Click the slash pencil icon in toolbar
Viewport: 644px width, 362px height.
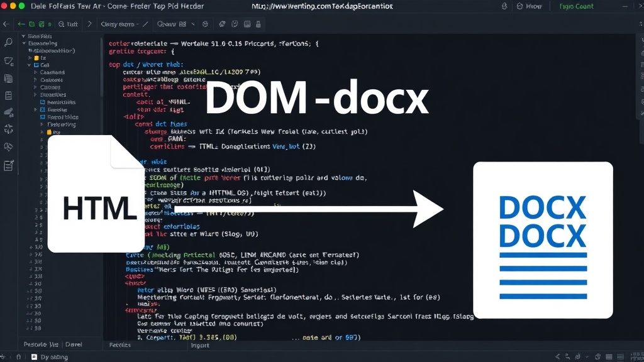click(145, 24)
